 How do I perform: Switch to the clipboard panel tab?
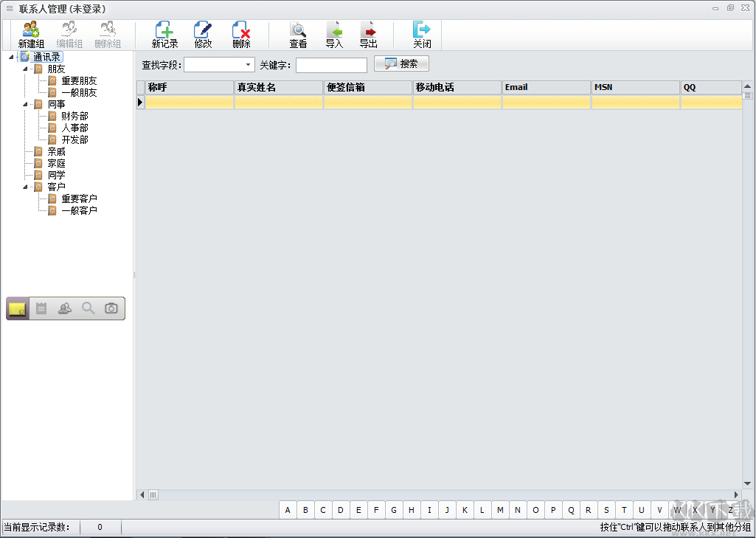[x=41, y=308]
